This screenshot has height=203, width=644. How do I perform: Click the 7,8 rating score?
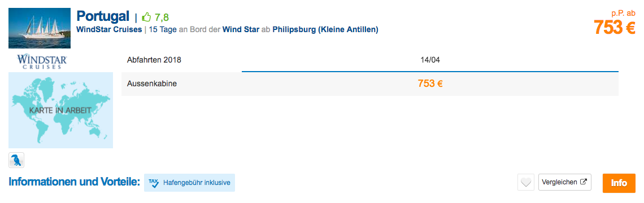pyautogui.click(x=162, y=17)
